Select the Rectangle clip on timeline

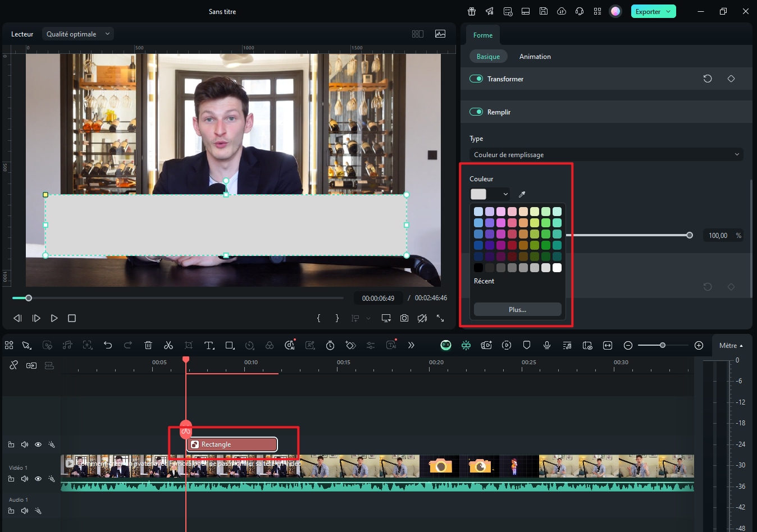[x=232, y=444]
